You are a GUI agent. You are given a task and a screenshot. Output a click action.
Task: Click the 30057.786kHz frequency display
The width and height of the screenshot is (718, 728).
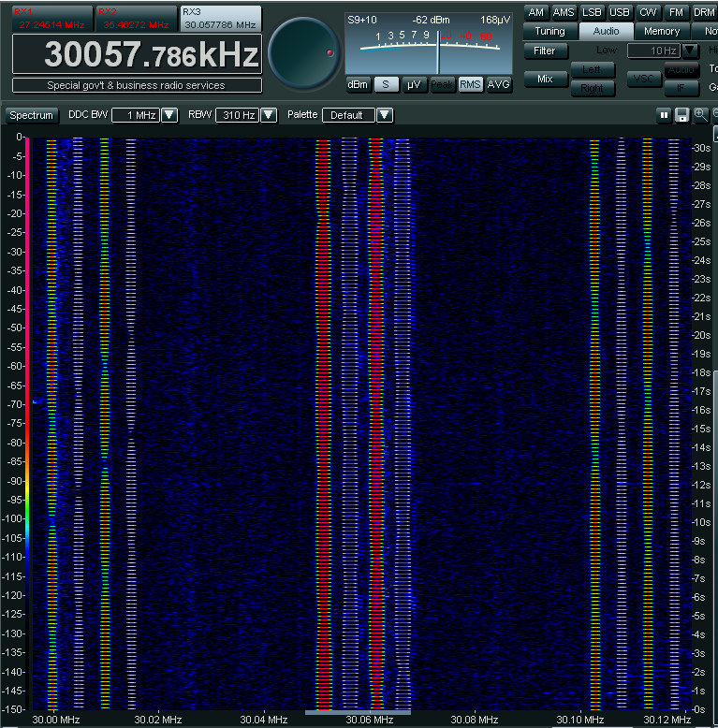coord(137,54)
